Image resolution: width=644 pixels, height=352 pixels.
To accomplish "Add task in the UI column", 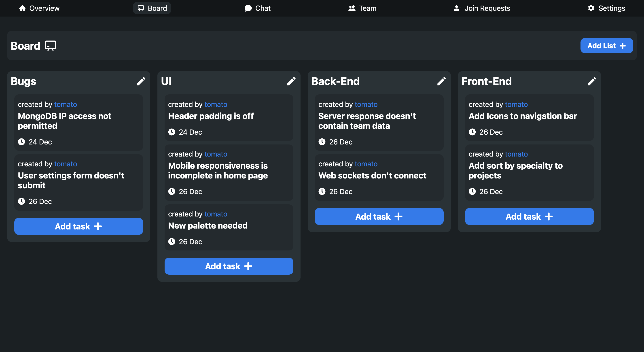I will [229, 266].
